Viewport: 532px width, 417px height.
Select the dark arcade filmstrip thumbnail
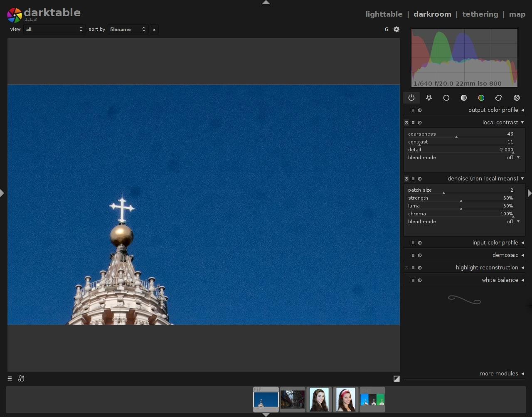pos(293,400)
